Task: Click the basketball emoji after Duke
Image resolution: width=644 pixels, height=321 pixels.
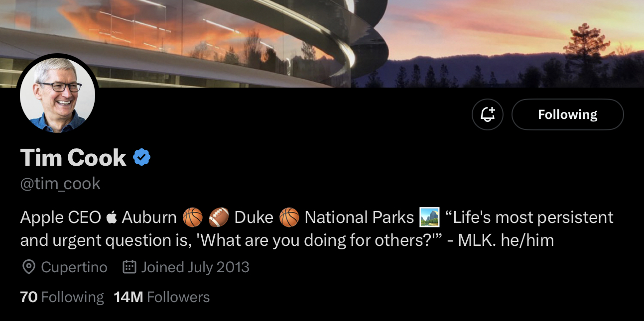Action: (289, 217)
